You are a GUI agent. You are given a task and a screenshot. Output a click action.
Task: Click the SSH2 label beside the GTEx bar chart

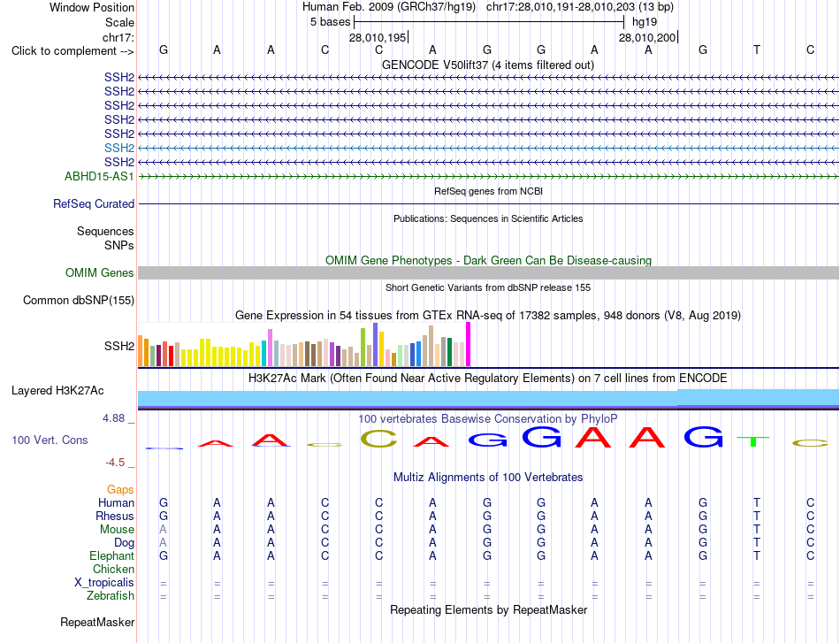[119, 346]
